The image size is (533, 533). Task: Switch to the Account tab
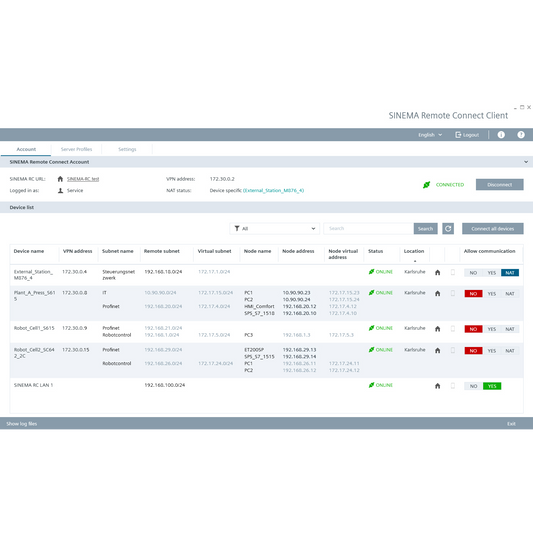pyautogui.click(x=26, y=149)
